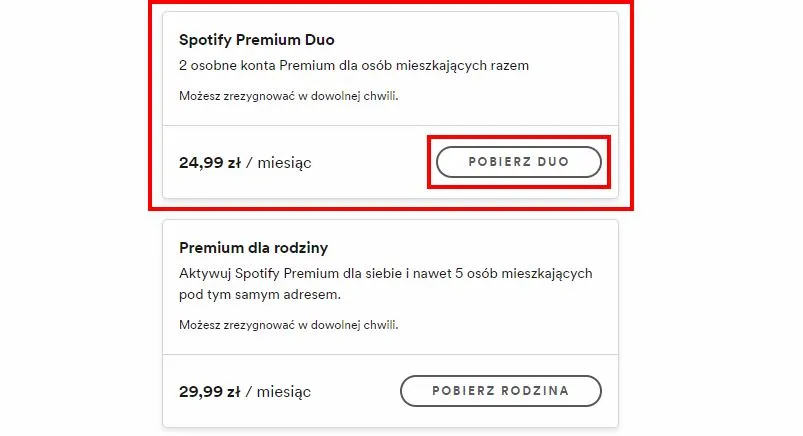Viewport: 803px width, 436px height.
Task: Click the POBIERZ DUO button
Action: coord(518,162)
